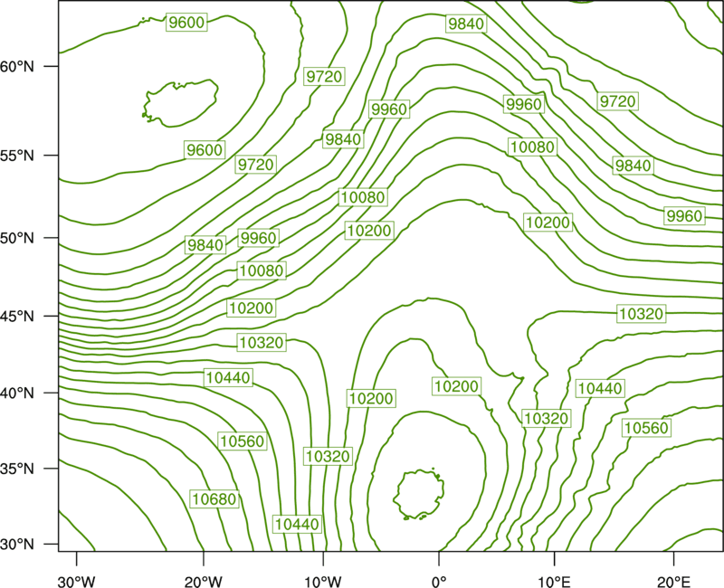Click the 20°E longitude axis label
Viewport: 724px width, 588px height.
coord(673,582)
